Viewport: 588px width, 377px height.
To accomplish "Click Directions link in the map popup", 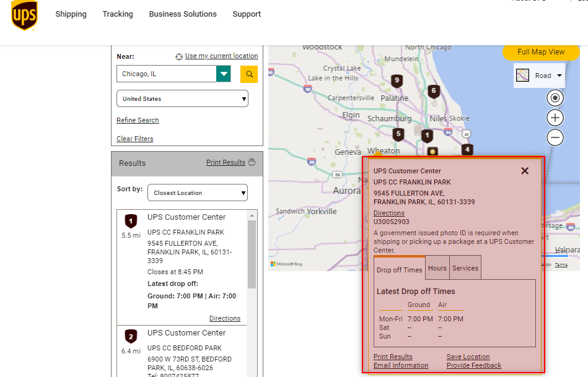I will tap(389, 213).
